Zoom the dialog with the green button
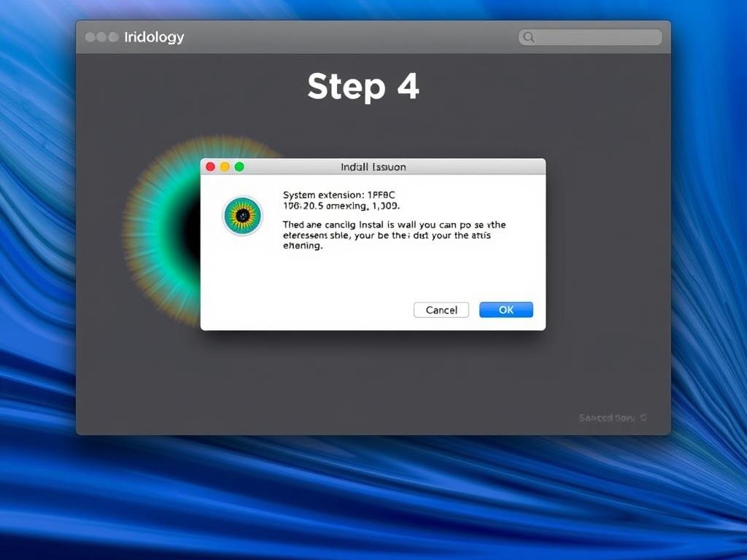The width and height of the screenshot is (747, 560). click(x=239, y=167)
